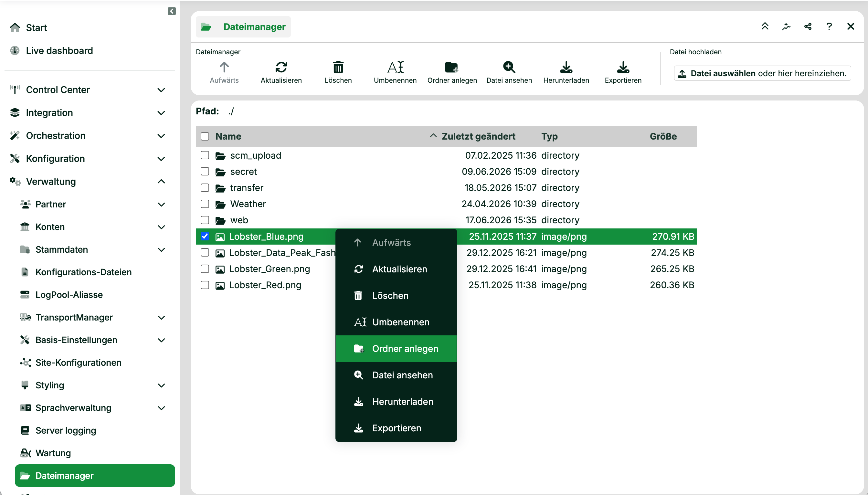Viewport: 868px width, 495px height.
Task: Click the Lobster_Green.png image file icon
Action: point(220,269)
